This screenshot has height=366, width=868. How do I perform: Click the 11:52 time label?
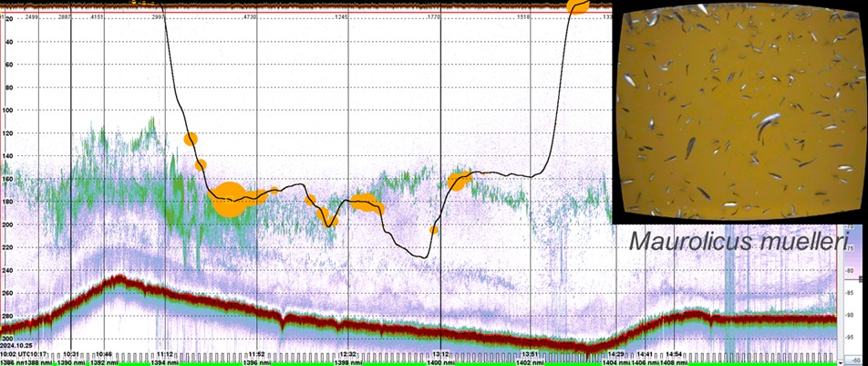[256, 353]
